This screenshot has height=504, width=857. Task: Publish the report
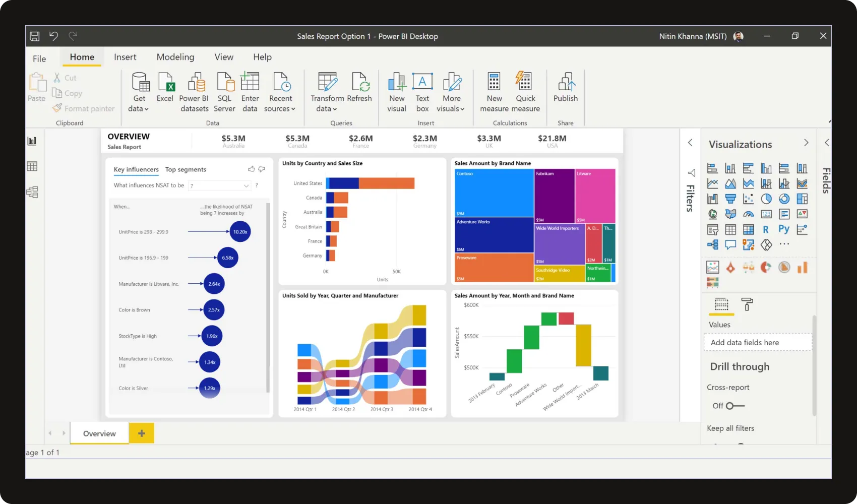(565, 91)
